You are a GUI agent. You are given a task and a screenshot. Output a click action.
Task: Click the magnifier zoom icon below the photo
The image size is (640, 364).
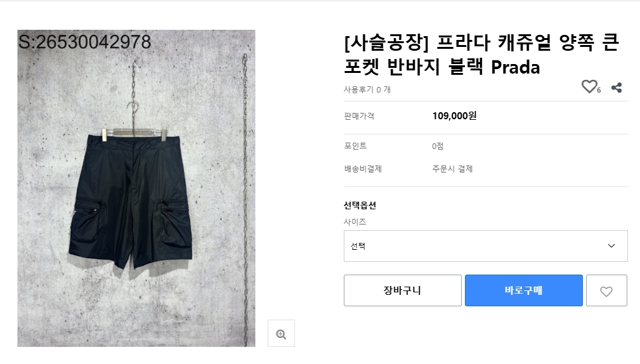pyautogui.click(x=281, y=334)
